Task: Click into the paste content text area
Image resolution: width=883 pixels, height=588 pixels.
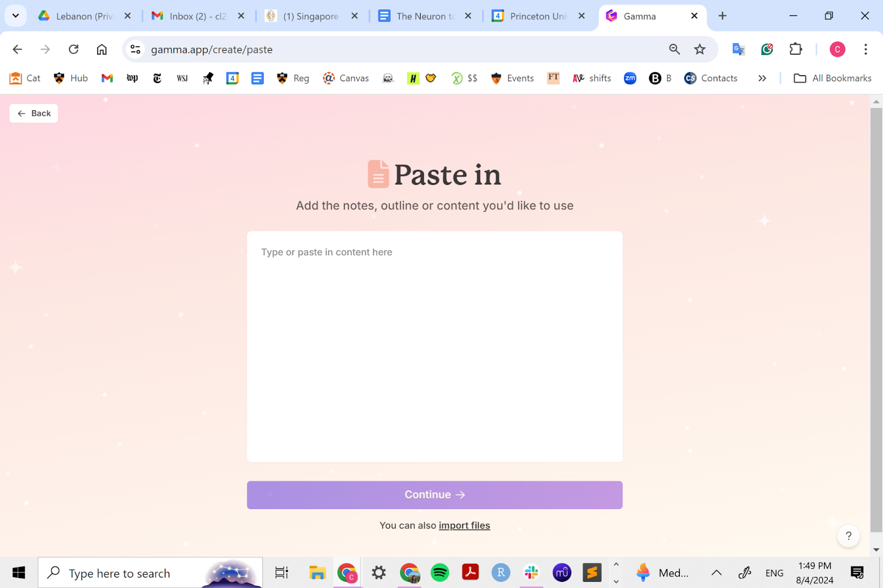Action: [435, 346]
